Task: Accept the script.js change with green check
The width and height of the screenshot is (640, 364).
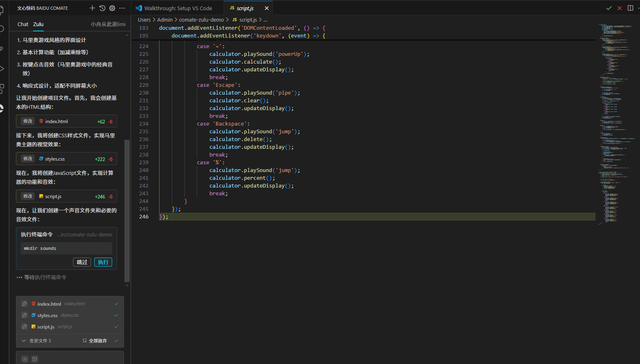Action: coord(116,326)
